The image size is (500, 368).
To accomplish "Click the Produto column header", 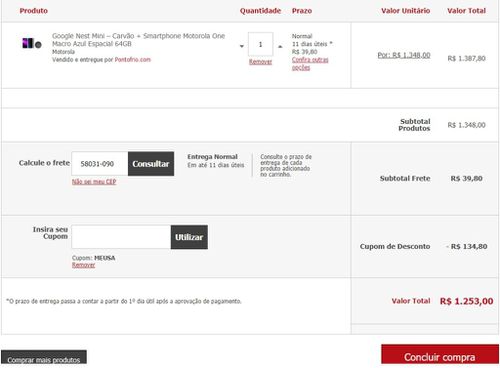I will 33,11.
